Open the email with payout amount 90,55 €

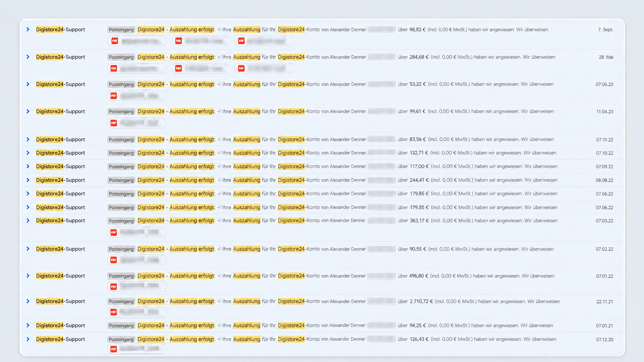(322, 255)
